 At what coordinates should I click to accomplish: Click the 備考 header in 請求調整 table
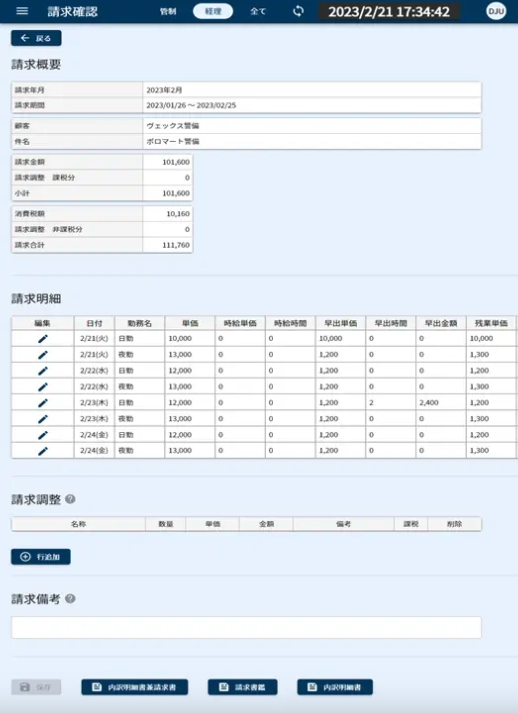pos(343,524)
